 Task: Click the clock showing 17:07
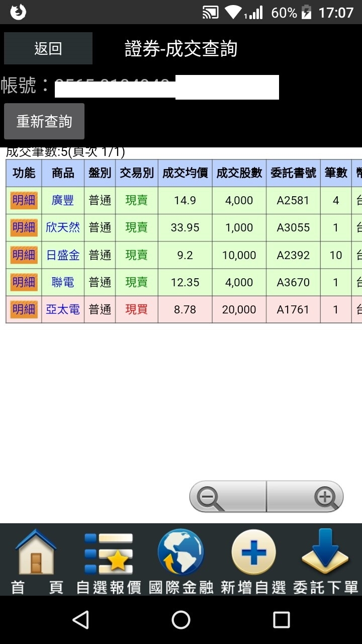(336, 12)
